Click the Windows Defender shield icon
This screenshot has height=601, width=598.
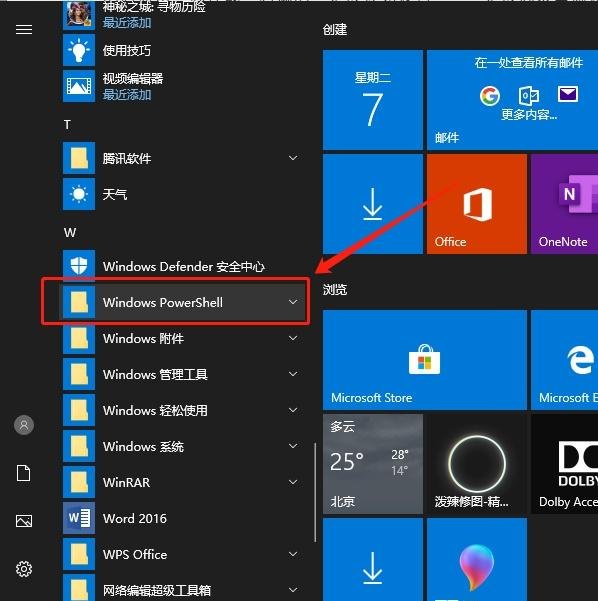[x=79, y=266]
